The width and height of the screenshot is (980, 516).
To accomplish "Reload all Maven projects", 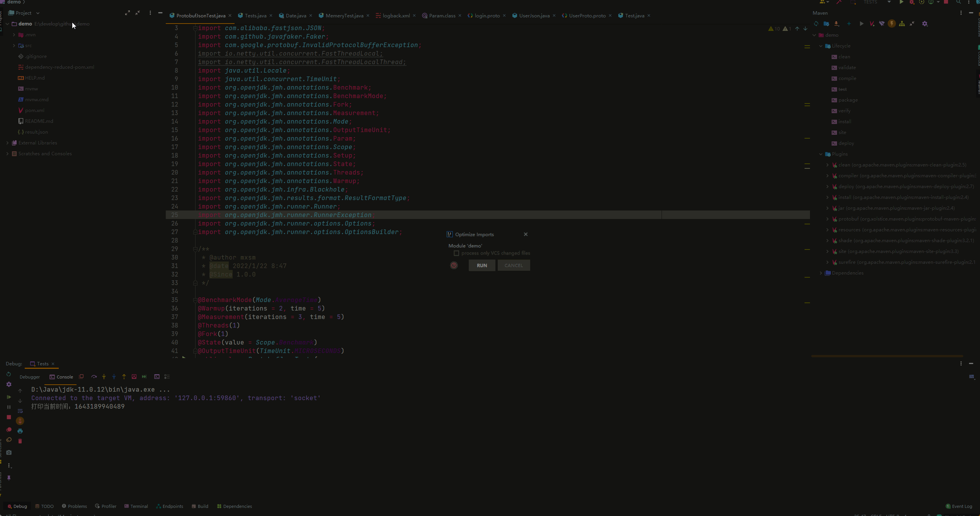I will [x=816, y=24].
